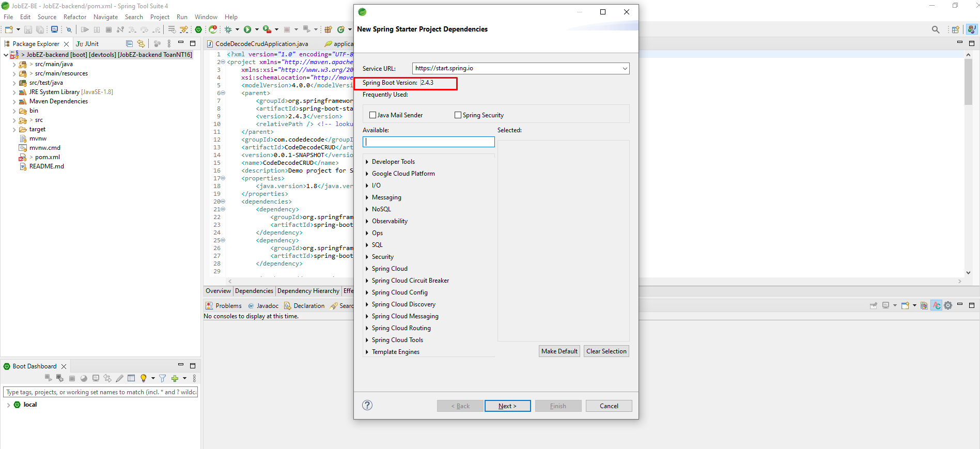Click the green Run button in toolbar
This screenshot has height=449, width=980.
[247, 29]
